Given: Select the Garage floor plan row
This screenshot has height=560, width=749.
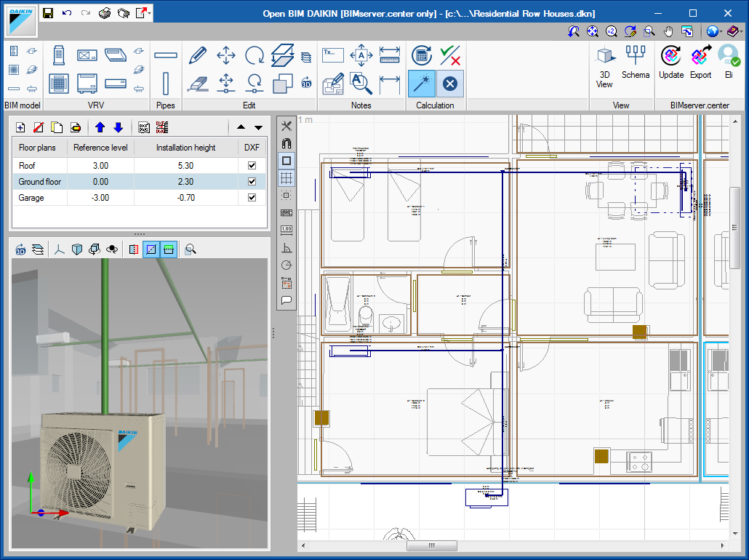Looking at the screenshot, I should (139, 197).
